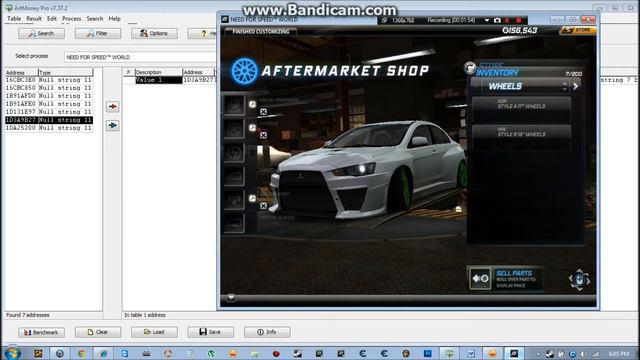Open the Help menu

(114, 19)
